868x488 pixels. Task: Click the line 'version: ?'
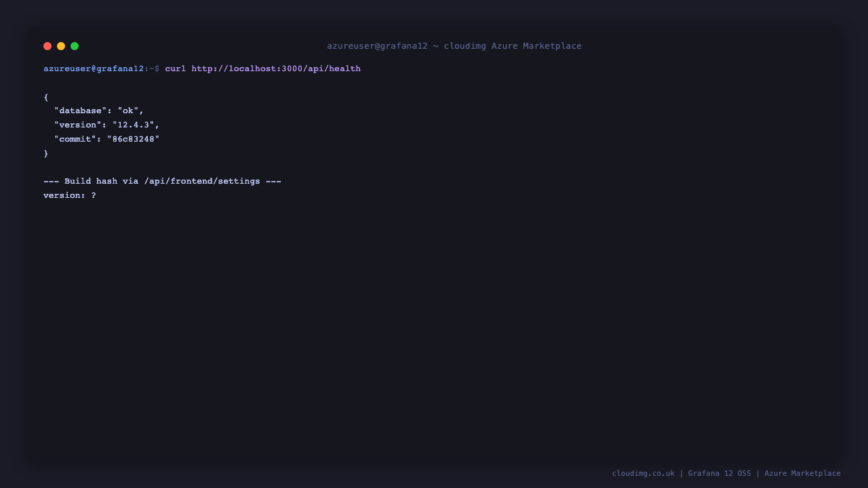[x=70, y=195]
